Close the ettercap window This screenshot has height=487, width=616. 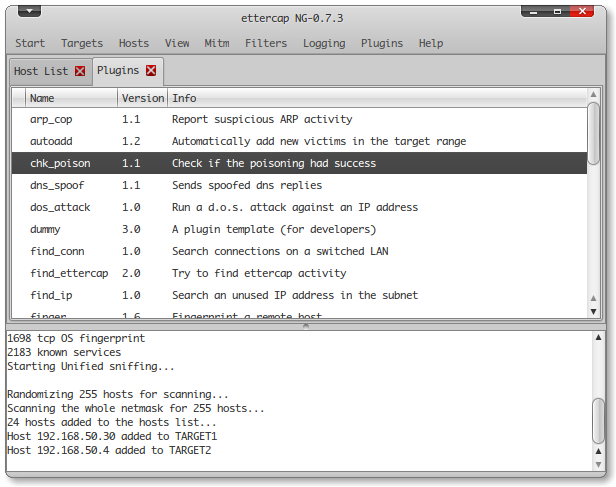[582, 11]
